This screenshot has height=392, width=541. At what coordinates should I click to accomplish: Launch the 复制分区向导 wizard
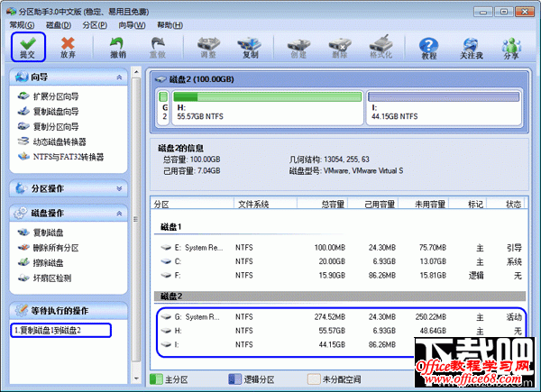[49, 126]
